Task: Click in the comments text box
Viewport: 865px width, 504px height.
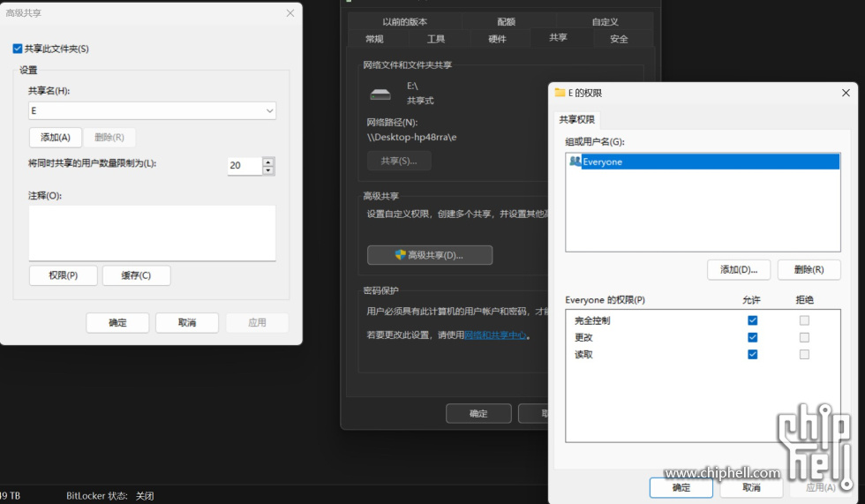Action: coord(152,233)
